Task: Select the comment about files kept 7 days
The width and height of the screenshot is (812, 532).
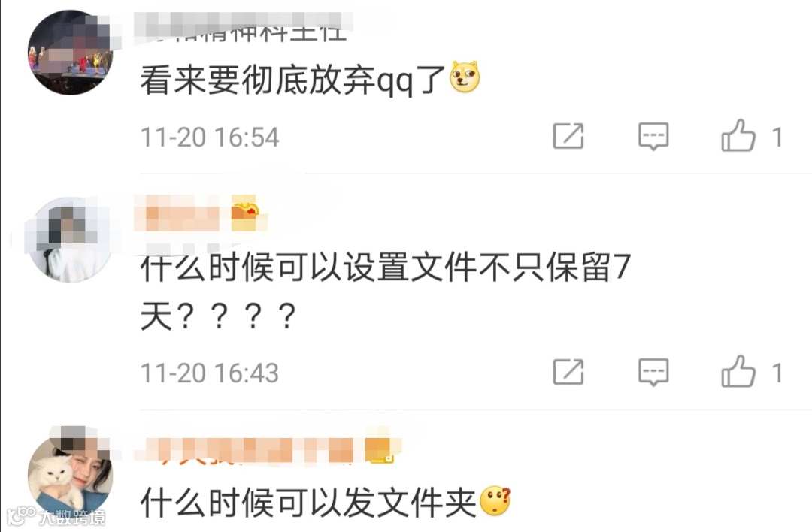Action: tap(386, 292)
